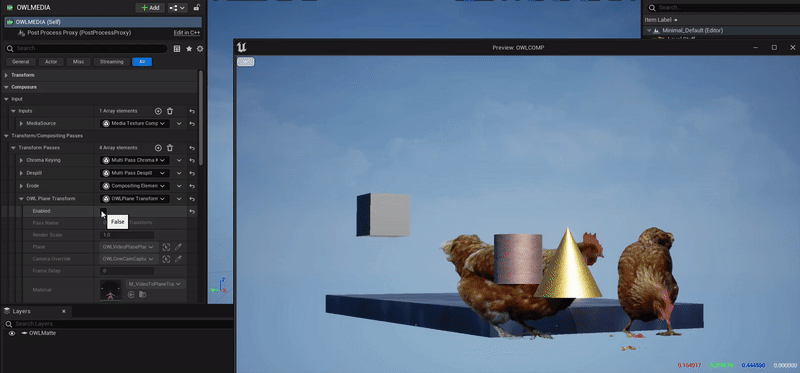800x373 pixels.
Task: Unlock the details panel lock icon
Action: point(196,8)
